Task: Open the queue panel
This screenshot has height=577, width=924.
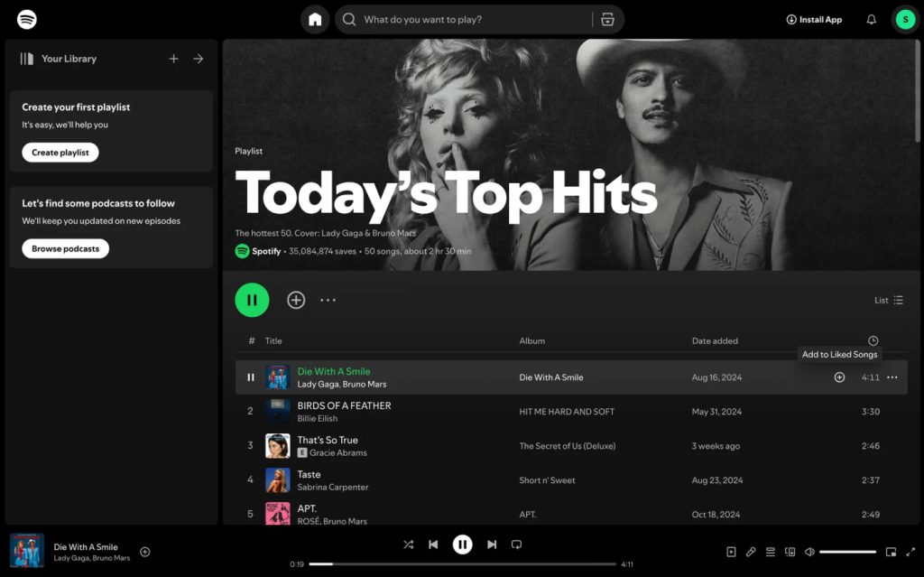Action: [x=770, y=552]
